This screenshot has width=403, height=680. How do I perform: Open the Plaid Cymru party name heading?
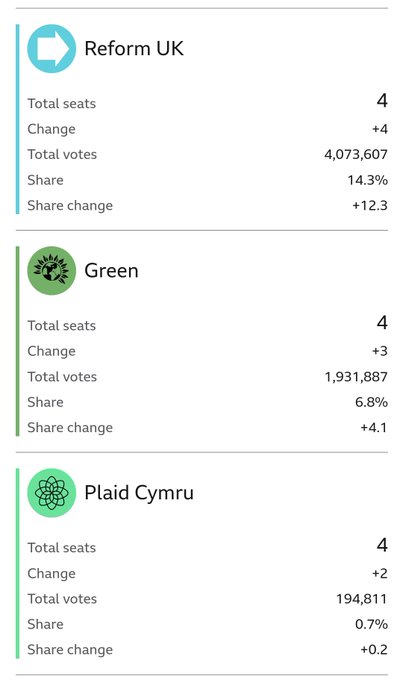139,494
